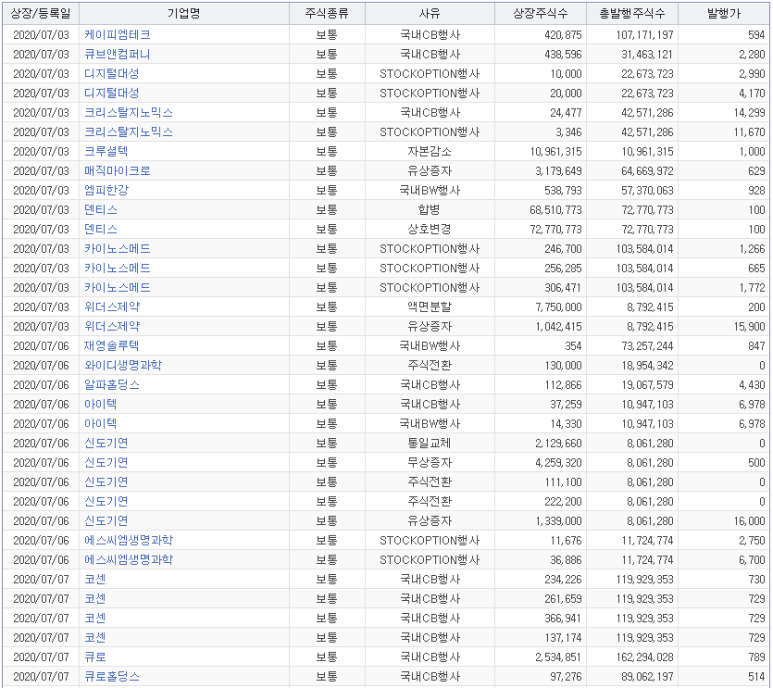Open the 와이디생명과학 company link

[x=123, y=365]
